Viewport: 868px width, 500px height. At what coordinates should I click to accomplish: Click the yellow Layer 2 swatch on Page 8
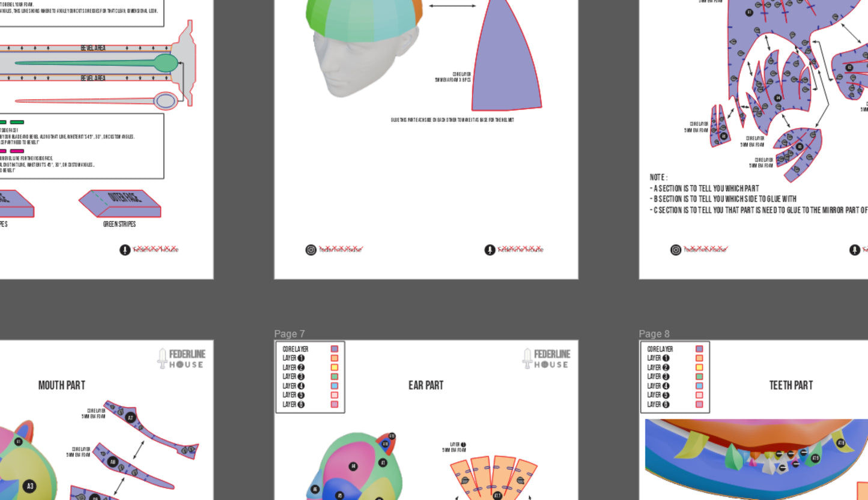coord(699,367)
